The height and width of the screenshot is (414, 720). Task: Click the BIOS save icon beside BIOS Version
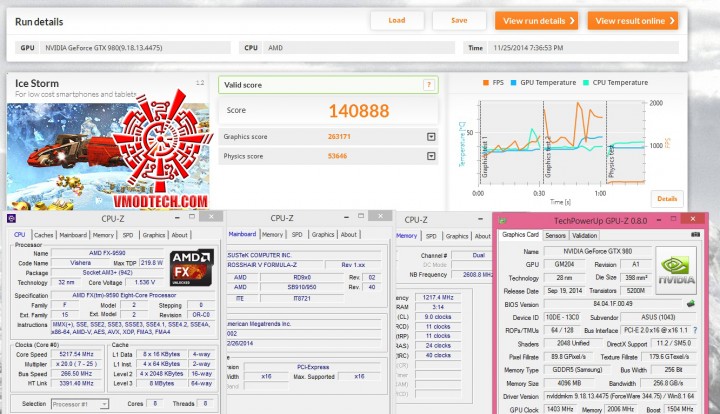coord(690,303)
